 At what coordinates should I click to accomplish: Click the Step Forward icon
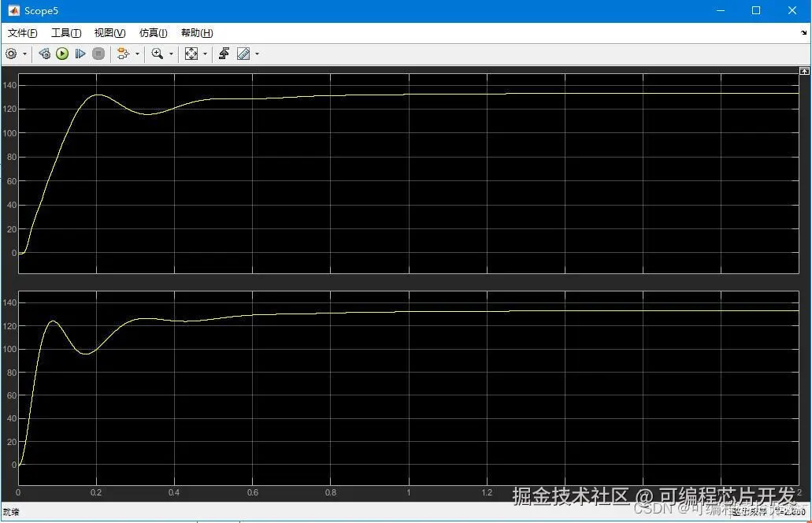(x=80, y=54)
